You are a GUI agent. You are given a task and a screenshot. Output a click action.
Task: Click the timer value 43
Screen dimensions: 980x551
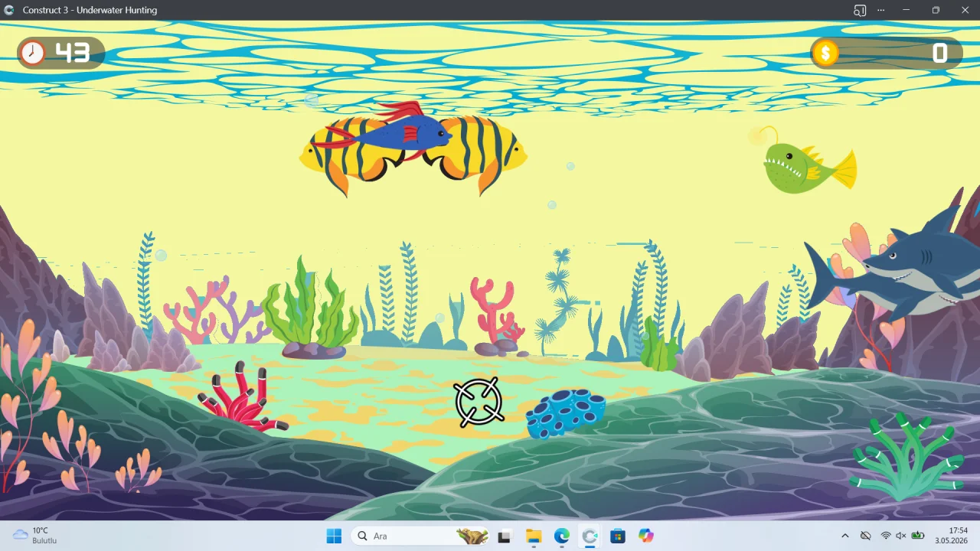point(73,53)
